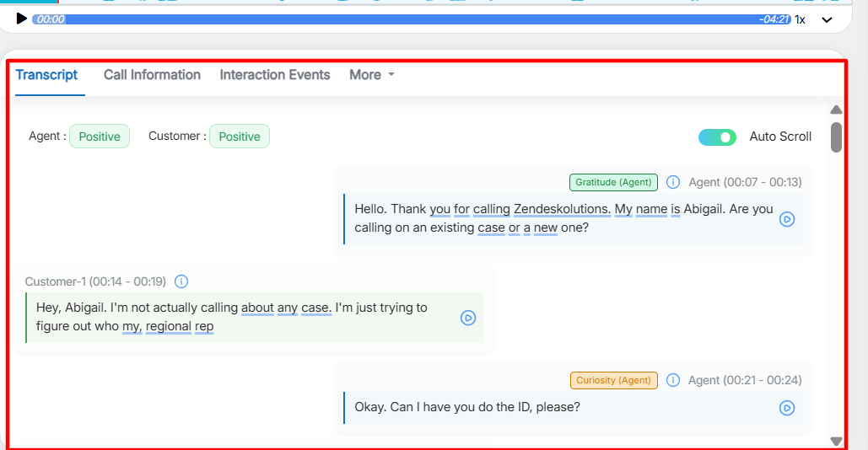This screenshot has height=450, width=868.
Task: Toggle the Auto Scroll switch
Action: point(717,137)
